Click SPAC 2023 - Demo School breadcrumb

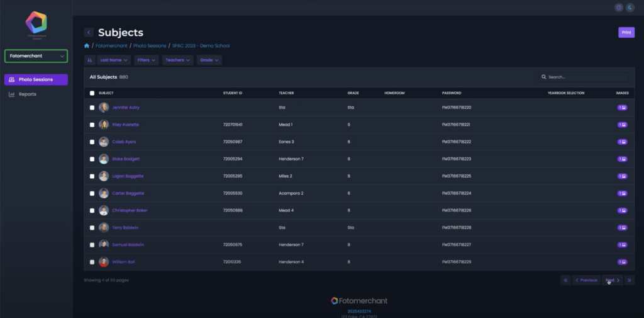coord(201,46)
